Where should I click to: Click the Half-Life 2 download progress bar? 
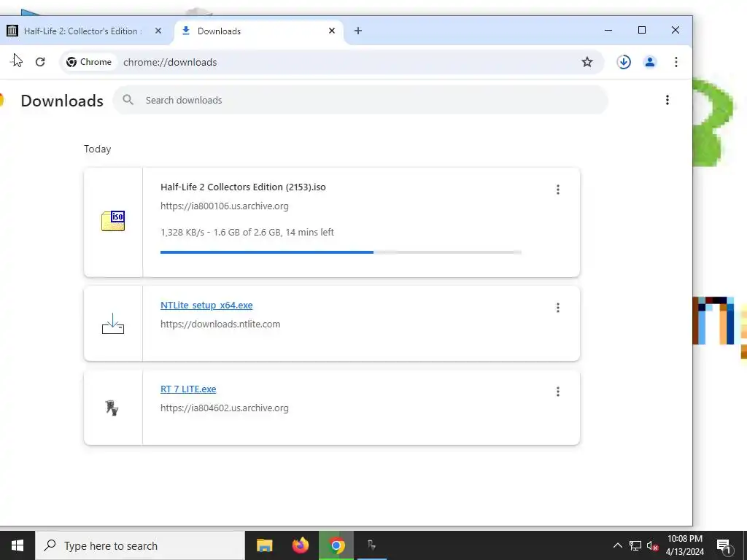click(341, 252)
